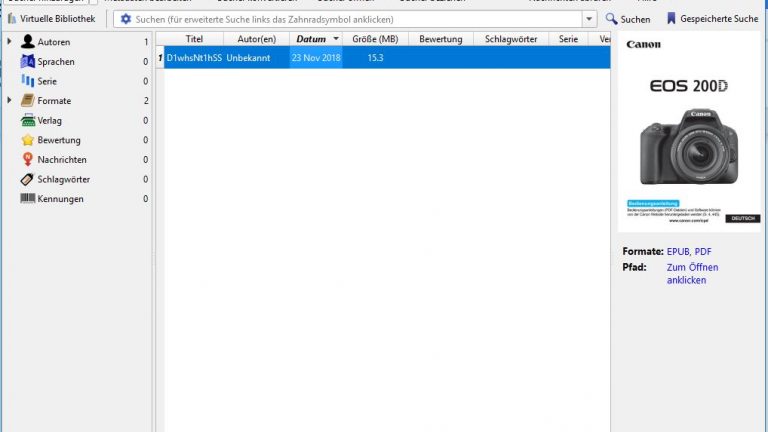
Task: Select the Serie category icon
Action: coord(28,81)
